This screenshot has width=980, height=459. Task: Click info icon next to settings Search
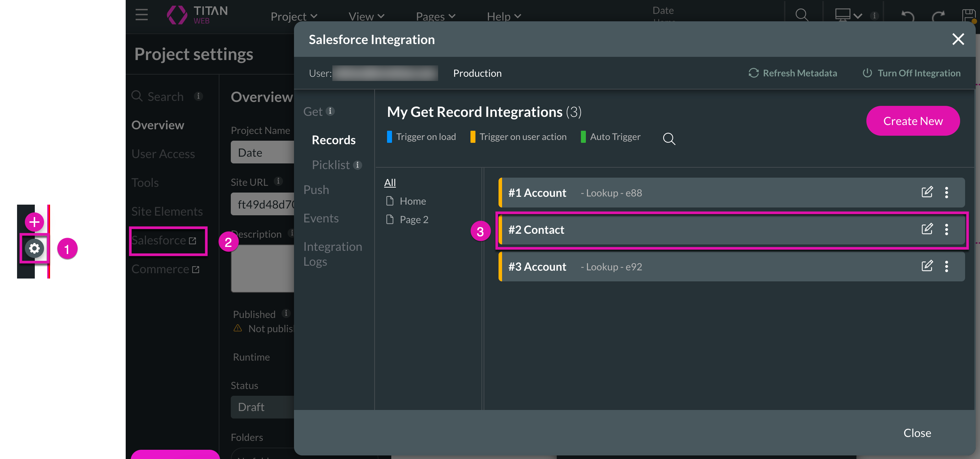(x=198, y=96)
